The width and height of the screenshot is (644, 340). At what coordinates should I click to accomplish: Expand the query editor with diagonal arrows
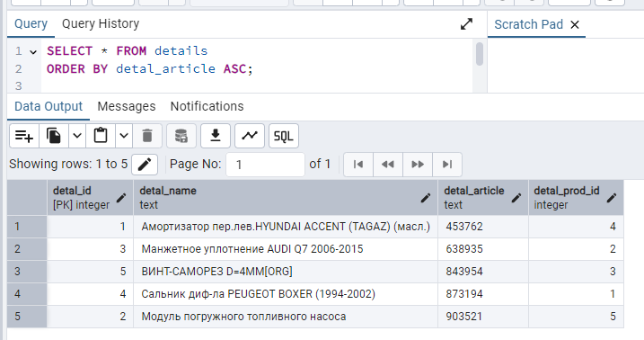(x=466, y=24)
